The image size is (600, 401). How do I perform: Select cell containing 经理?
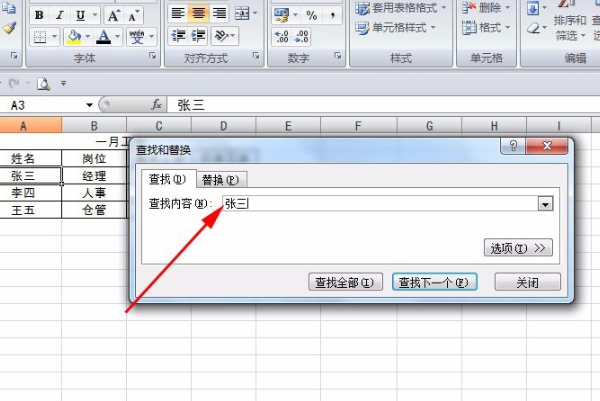pos(94,176)
